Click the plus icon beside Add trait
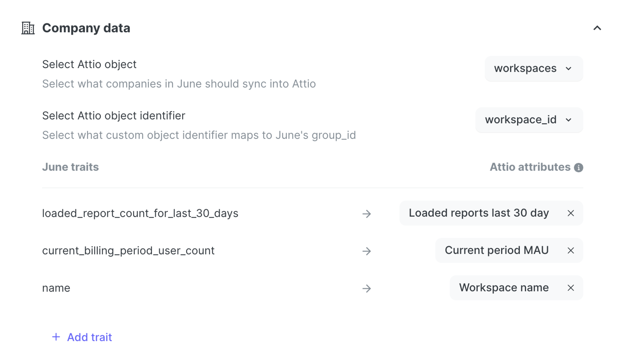623x364 pixels. click(56, 337)
